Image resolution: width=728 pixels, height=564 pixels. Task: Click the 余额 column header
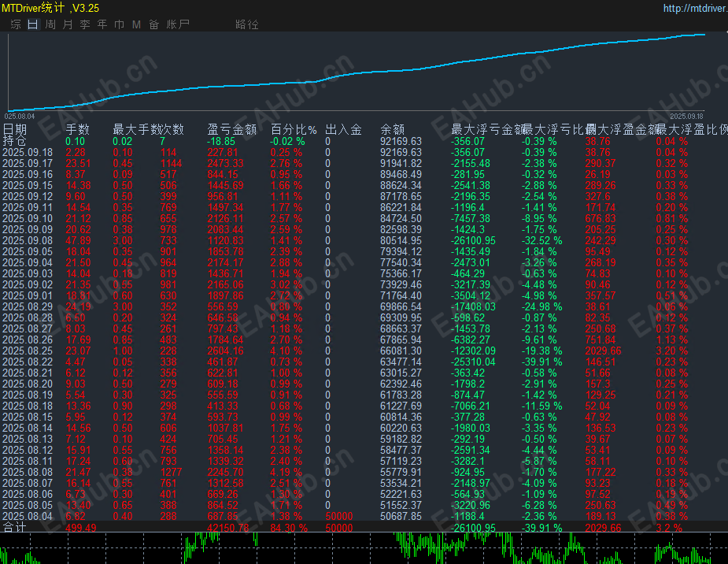tap(392, 129)
